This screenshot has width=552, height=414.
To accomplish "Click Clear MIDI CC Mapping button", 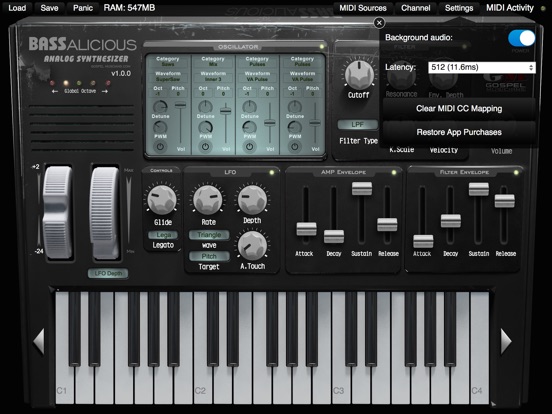I will click(x=459, y=108).
